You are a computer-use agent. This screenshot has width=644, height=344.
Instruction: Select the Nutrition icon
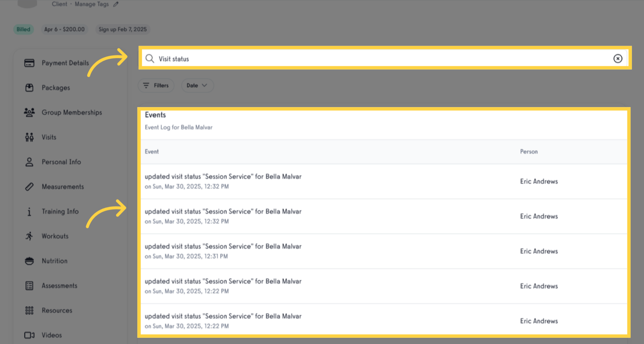29,260
